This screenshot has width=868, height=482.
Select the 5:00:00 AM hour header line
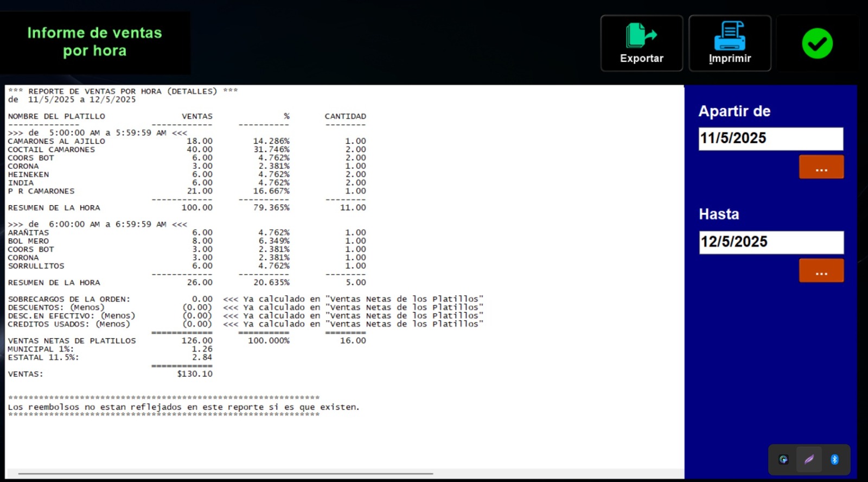click(x=98, y=133)
